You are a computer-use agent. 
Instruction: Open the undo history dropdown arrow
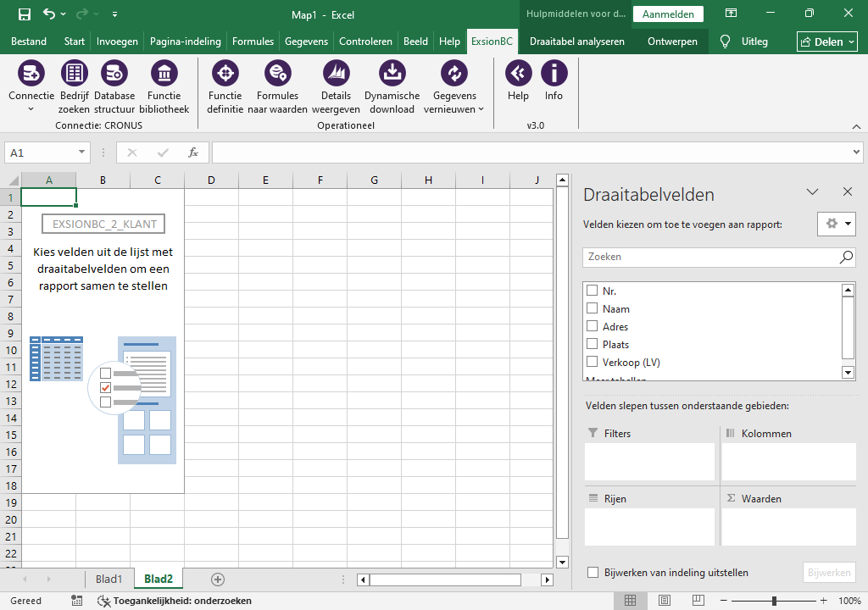(63, 14)
